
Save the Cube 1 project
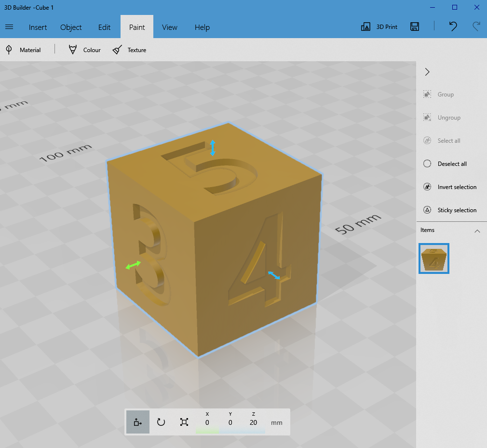click(415, 27)
